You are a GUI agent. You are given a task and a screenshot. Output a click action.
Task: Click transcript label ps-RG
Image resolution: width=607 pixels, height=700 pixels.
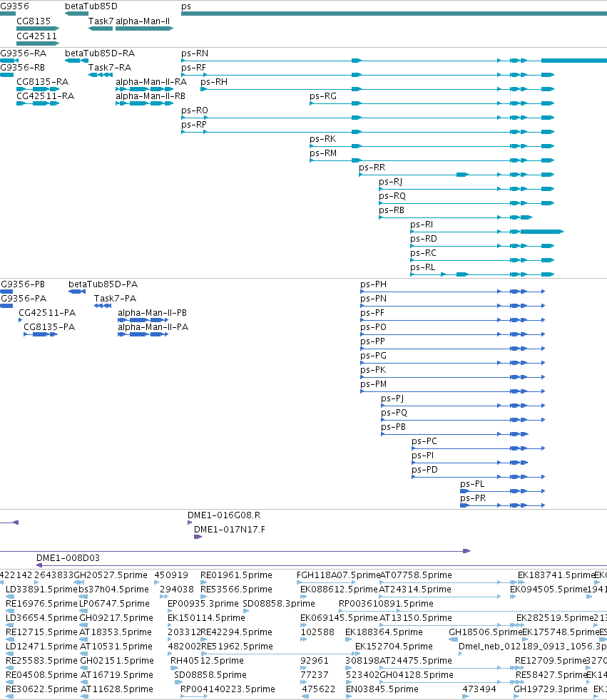pyautogui.click(x=323, y=96)
